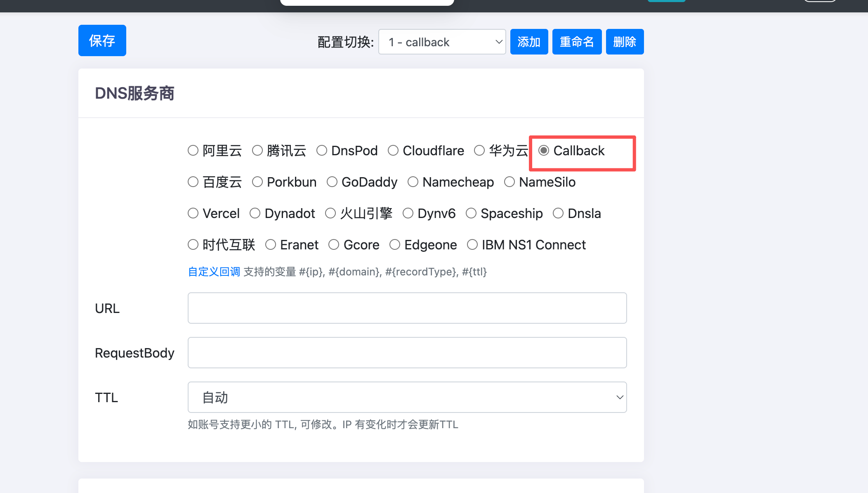Select the Namecheap radio button
This screenshot has width=868, height=493.
pyautogui.click(x=413, y=182)
